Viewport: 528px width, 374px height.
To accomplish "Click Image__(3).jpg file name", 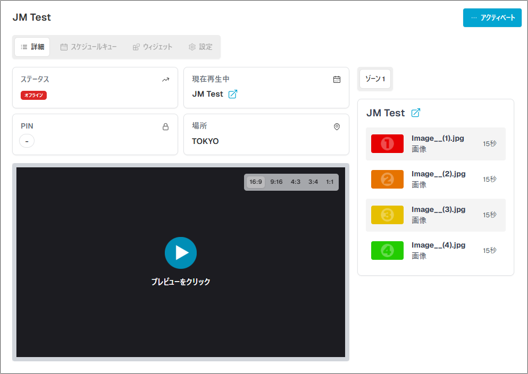I will [438, 210].
